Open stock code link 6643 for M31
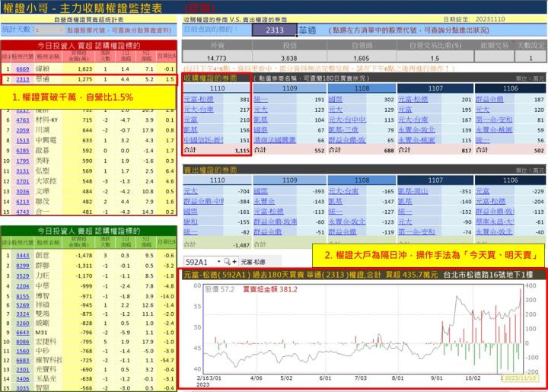 (23, 333)
